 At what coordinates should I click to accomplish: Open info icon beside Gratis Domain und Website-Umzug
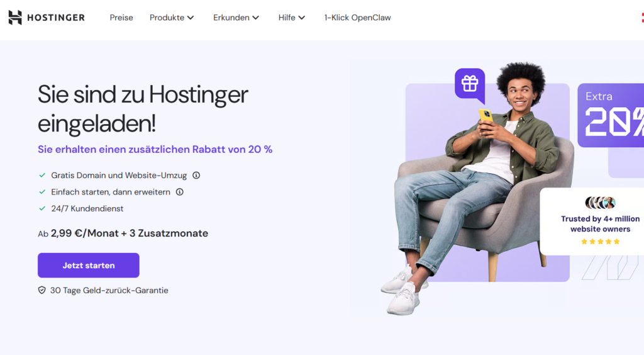pyautogui.click(x=196, y=176)
